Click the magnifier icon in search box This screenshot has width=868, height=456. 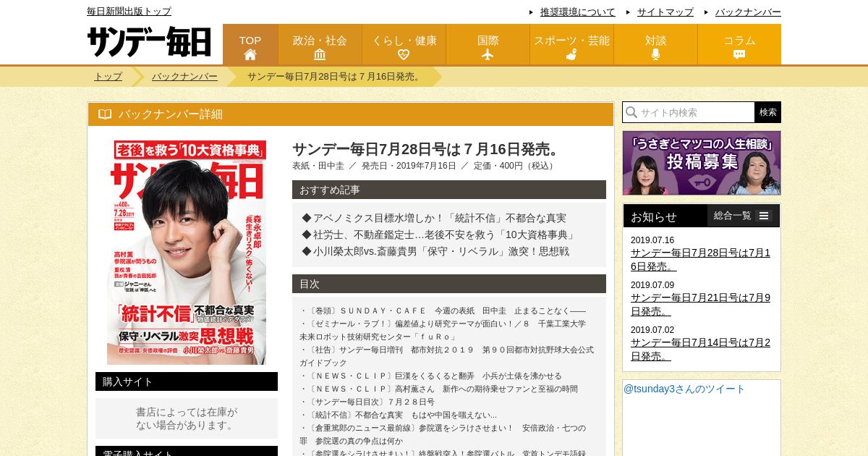pos(631,112)
